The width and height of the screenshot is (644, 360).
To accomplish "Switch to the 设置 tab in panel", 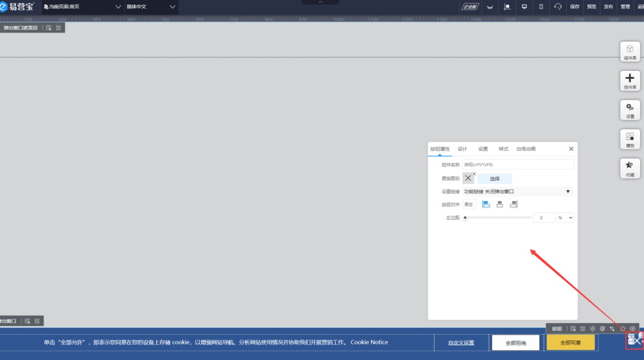I will 483,149.
